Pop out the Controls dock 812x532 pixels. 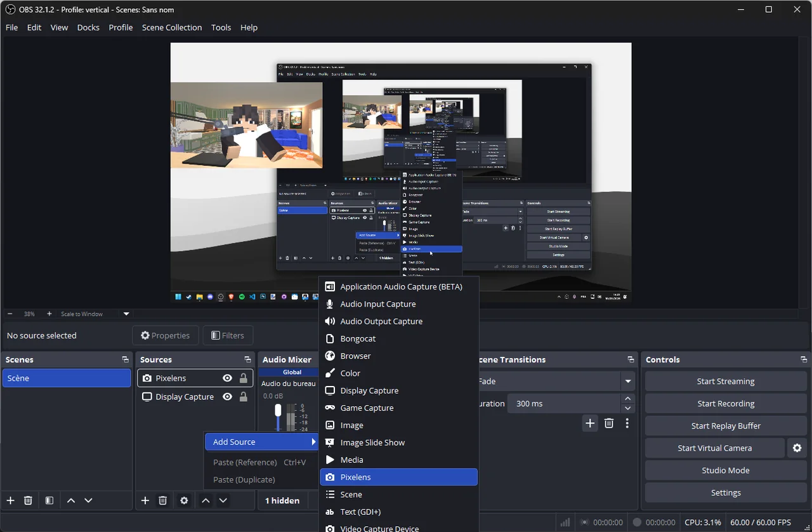click(804, 359)
